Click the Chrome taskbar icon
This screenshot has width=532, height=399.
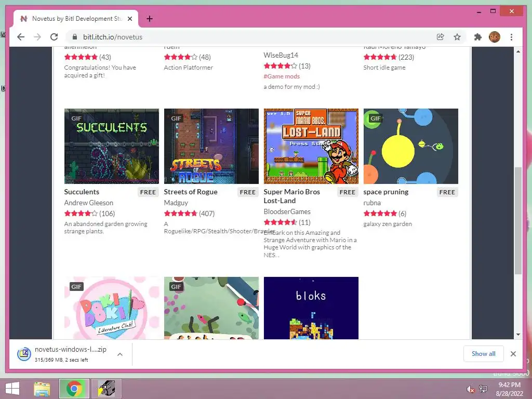tap(74, 389)
